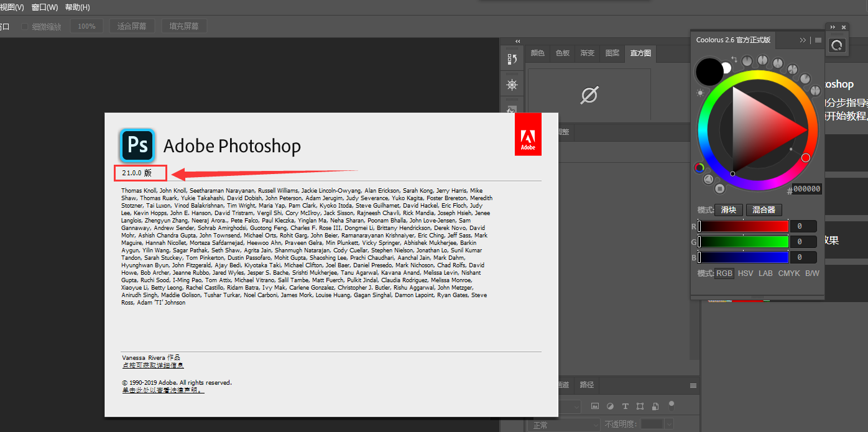
Task: Open the Layers panel group menu
Action: pyautogui.click(x=693, y=385)
